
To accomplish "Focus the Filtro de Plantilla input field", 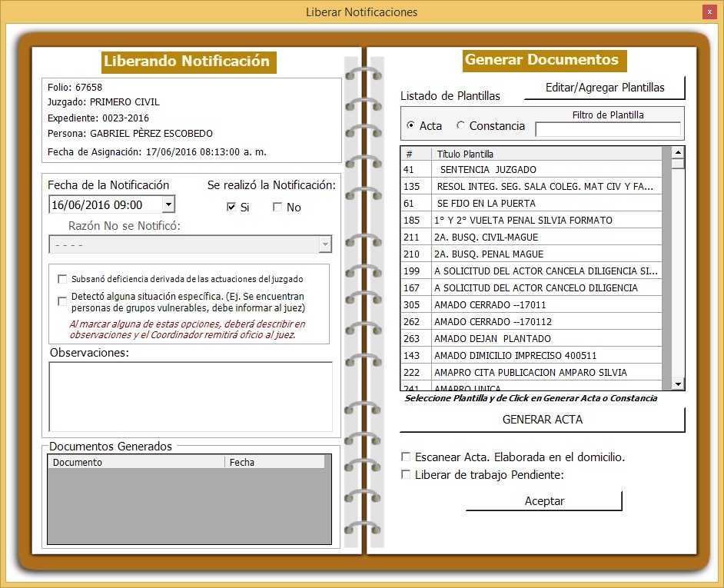I will pyautogui.click(x=608, y=129).
